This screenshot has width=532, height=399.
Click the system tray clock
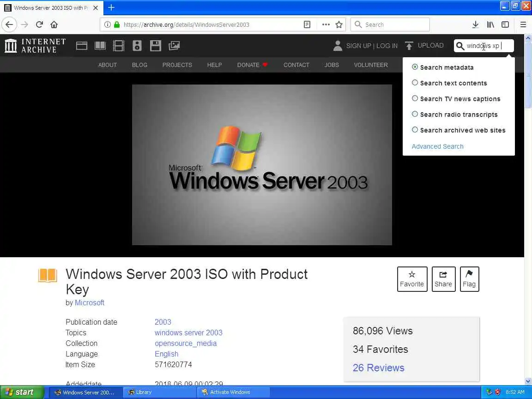[515, 392]
